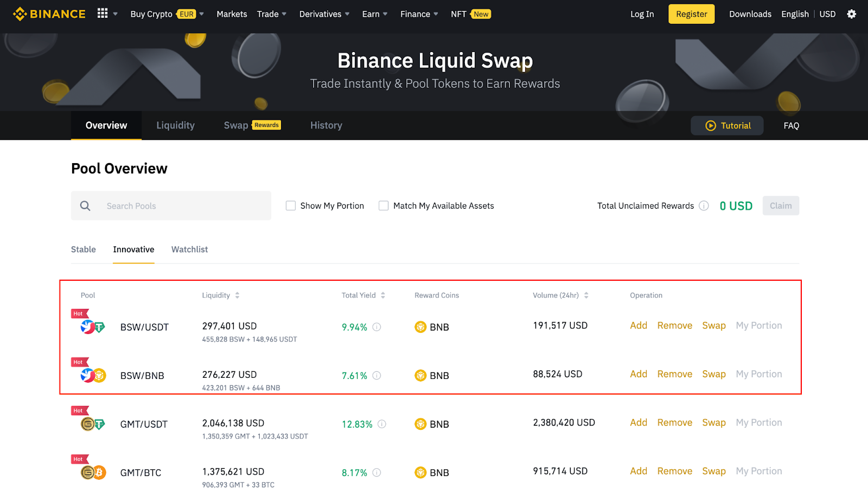The height and width of the screenshot is (490, 868).
Task: Open the History tab
Action: [x=326, y=125]
